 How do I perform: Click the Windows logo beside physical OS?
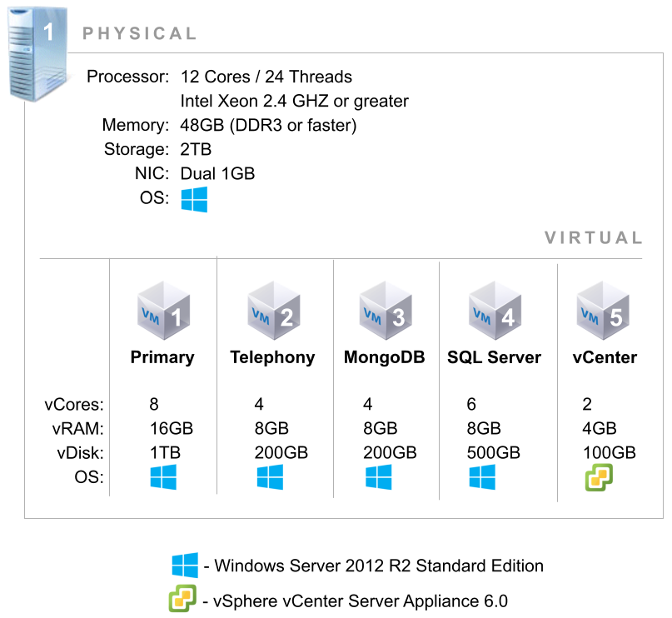194,199
